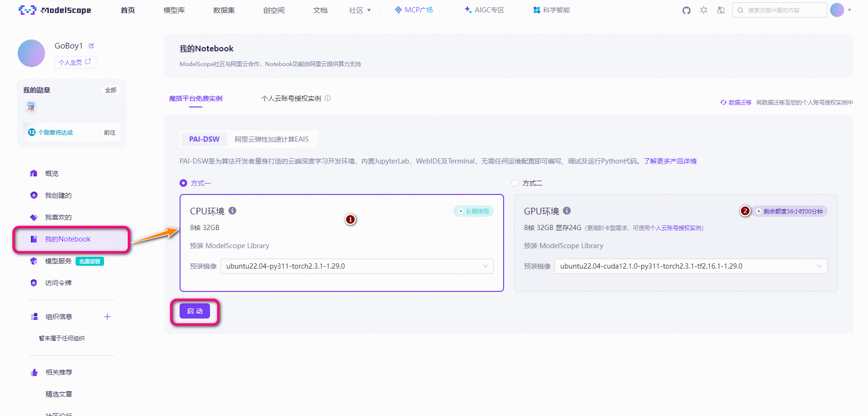Open 文档 in the top navigation

click(320, 10)
